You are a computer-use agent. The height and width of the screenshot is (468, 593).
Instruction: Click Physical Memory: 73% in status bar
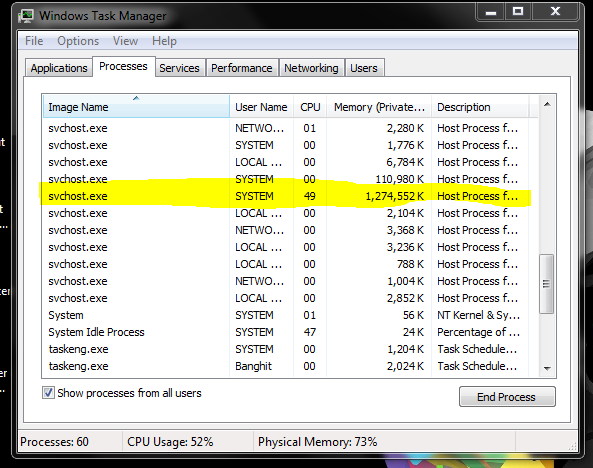pyautogui.click(x=318, y=442)
